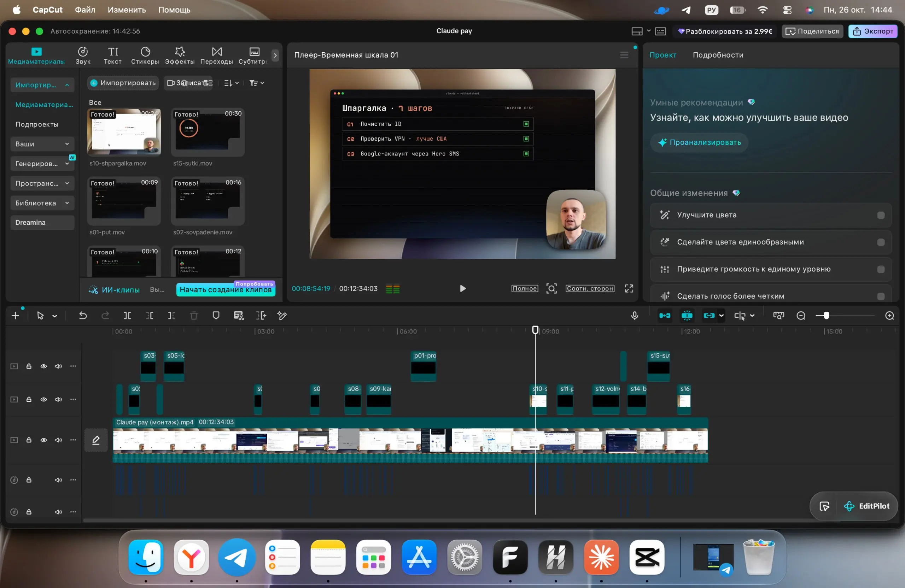Select the s15-sutki.mov media thumbnail
Image resolution: width=905 pixels, height=588 pixels.
click(208, 132)
